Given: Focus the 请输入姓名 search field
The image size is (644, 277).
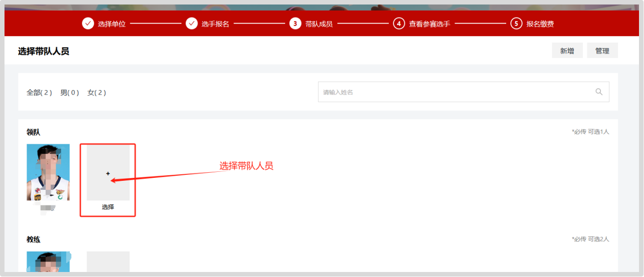Looking at the screenshot, I should point(454,92).
